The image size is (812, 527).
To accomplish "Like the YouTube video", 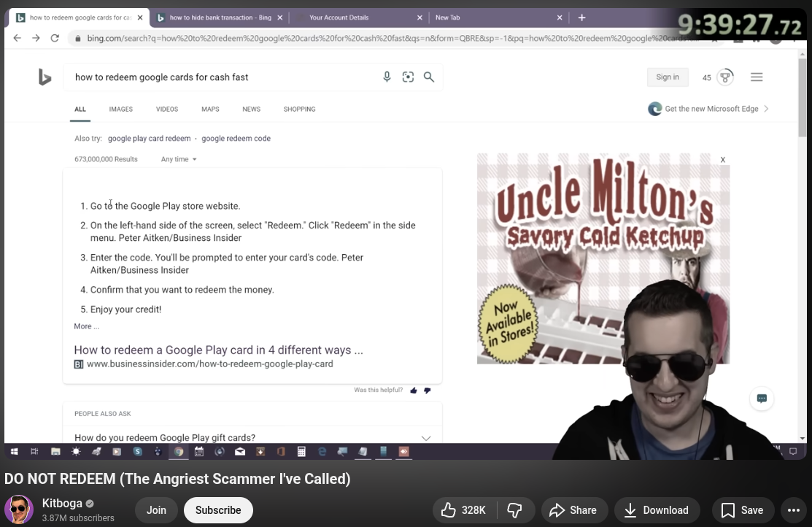I will pos(463,510).
